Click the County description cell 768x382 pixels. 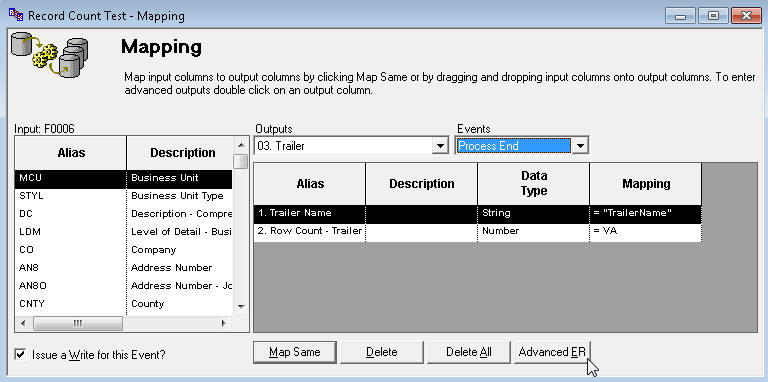click(x=179, y=304)
